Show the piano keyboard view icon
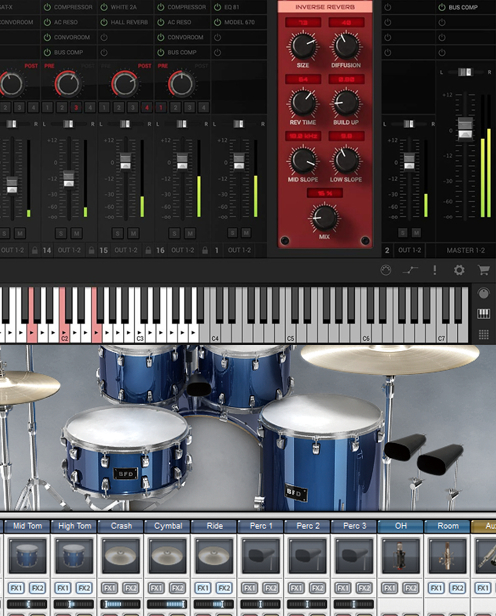The height and width of the screenshot is (616, 496). point(483,314)
